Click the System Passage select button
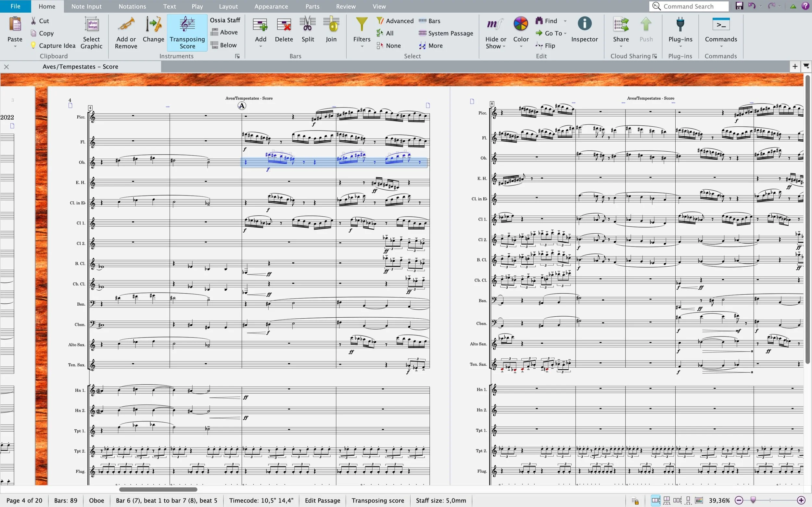Image resolution: width=812 pixels, height=507 pixels. (446, 33)
